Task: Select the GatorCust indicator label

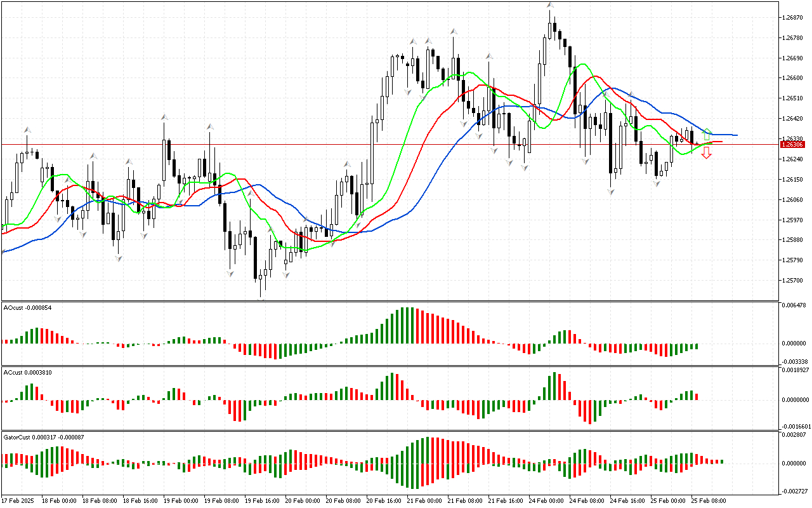Action: 44,437
